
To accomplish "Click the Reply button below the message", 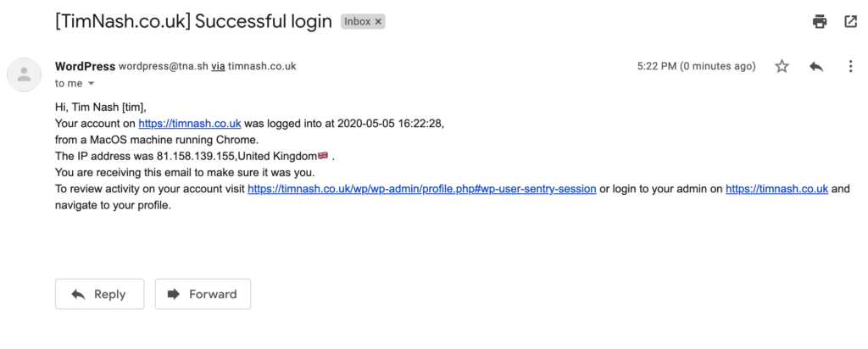I will [x=100, y=294].
